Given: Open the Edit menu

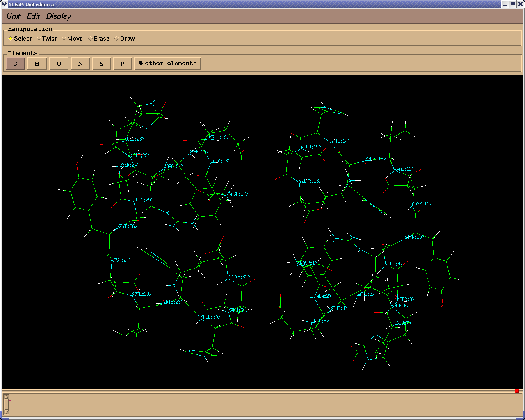Looking at the screenshot, I should (33, 16).
